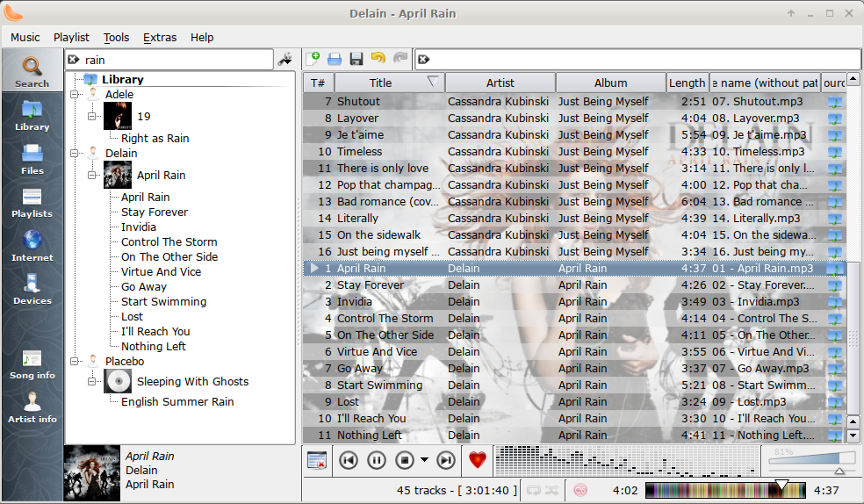Toggle repeat mode
Image resolution: width=864 pixels, height=504 pixels.
(x=533, y=490)
